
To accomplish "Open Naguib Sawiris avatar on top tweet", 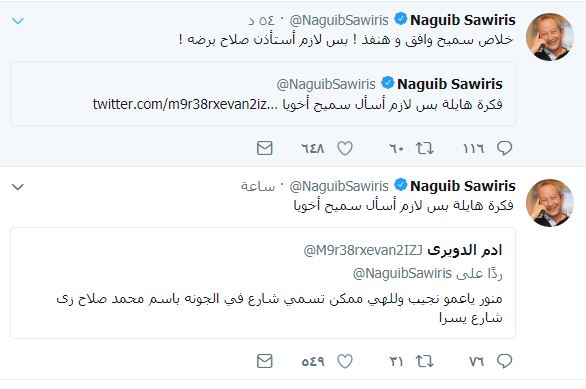I will [x=549, y=37].
